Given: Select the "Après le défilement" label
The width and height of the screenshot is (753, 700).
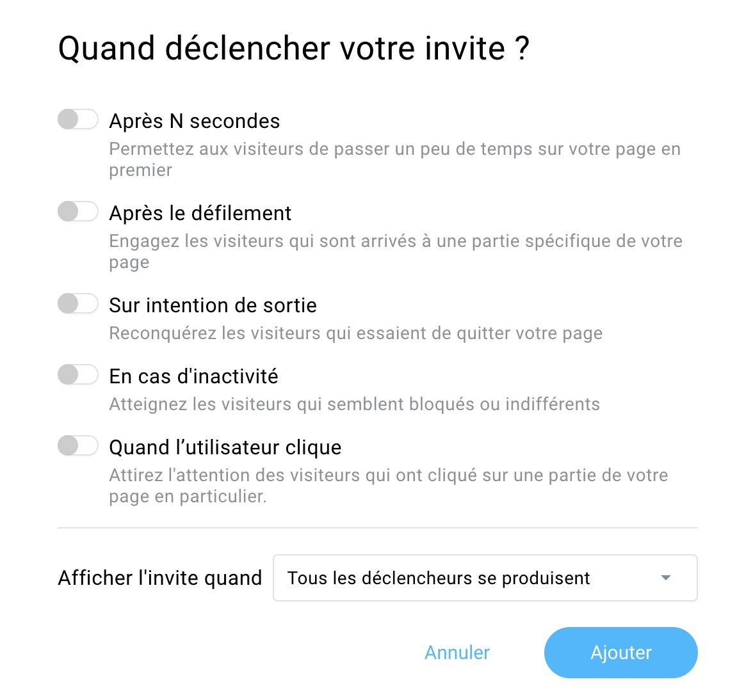Looking at the screenshot, I should coord(200,213).
